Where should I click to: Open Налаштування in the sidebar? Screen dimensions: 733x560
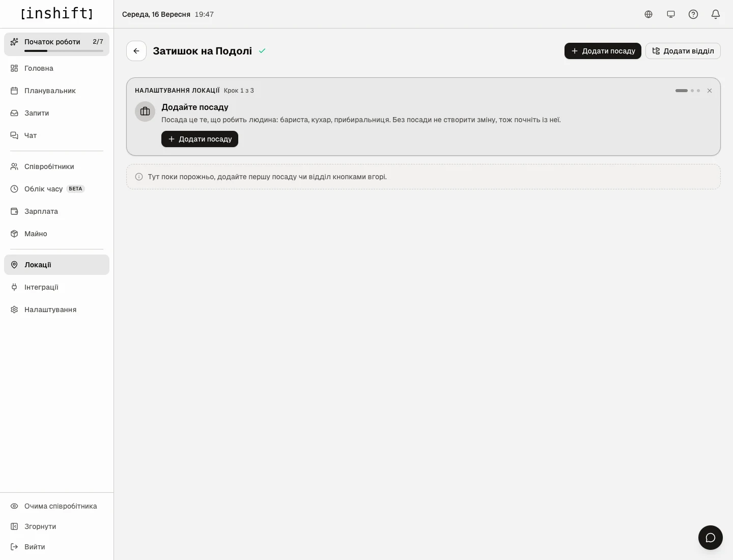[57, 310]
